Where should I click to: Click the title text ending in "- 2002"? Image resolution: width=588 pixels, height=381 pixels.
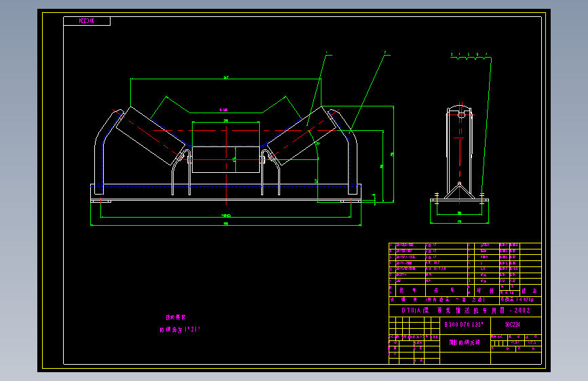coord(466,310)
